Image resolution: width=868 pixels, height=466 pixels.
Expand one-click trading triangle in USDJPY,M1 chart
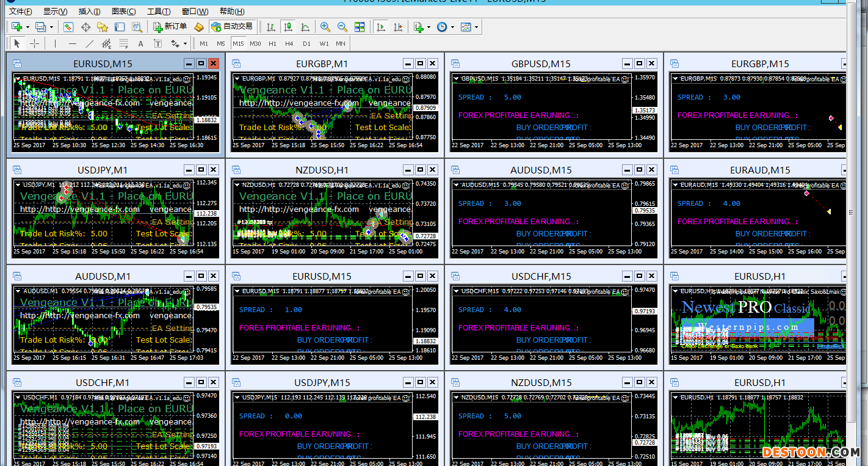coord(18,184)
